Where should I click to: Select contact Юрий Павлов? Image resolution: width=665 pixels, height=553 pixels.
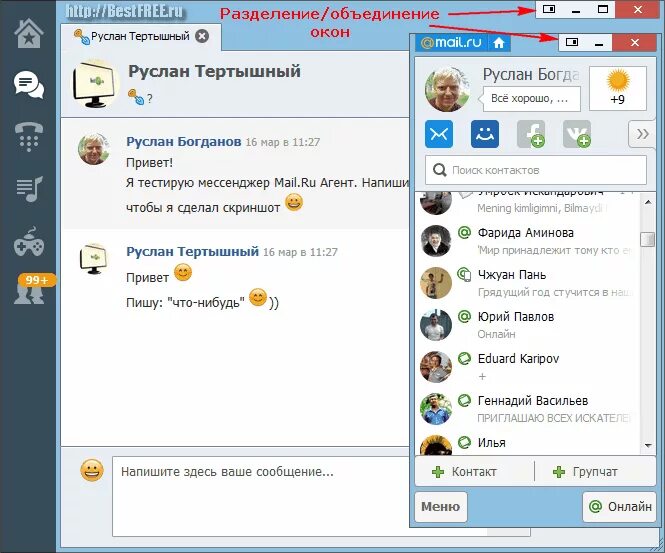[528, 325]
